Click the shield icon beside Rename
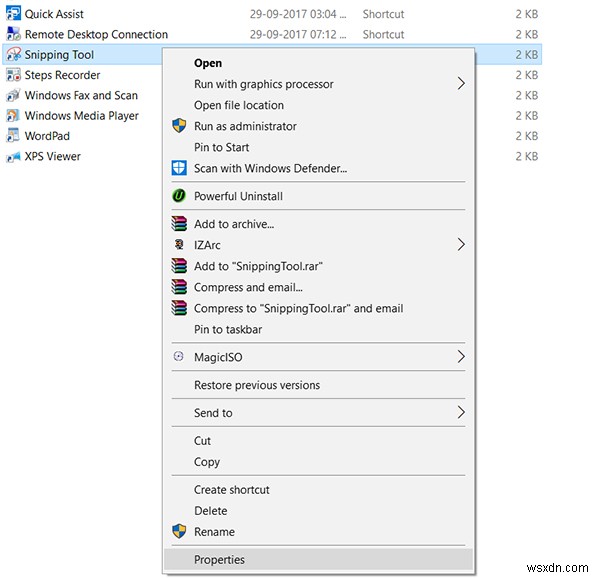600x578 pixels. 179,531
